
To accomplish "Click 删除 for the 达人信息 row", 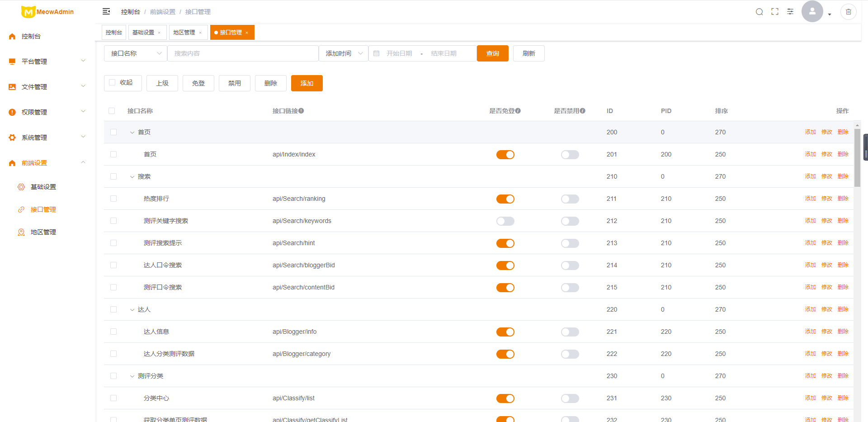I will (843, 332).
